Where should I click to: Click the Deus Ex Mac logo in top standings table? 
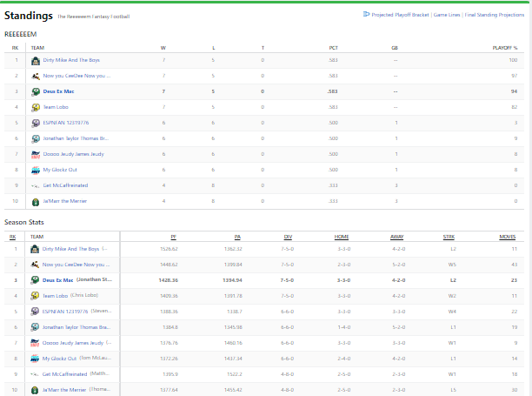pos(36,91)
